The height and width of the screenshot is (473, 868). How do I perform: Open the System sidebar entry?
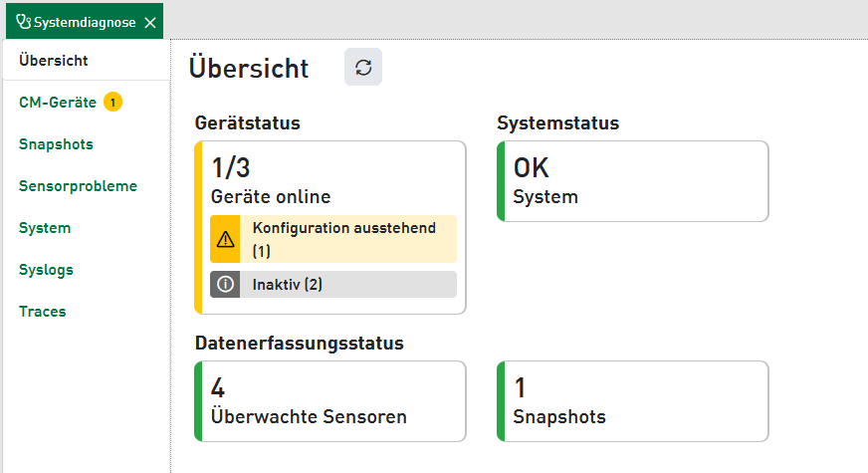point(45,227)
